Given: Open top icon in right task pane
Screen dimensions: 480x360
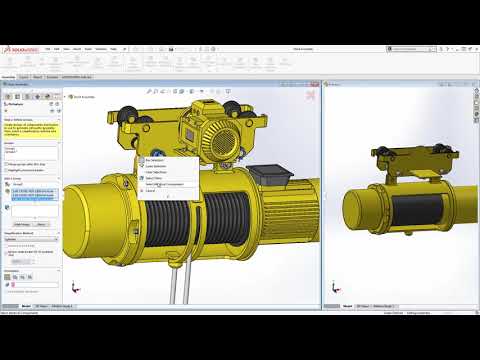Looking at the screenshot, I should pos(477,91).
